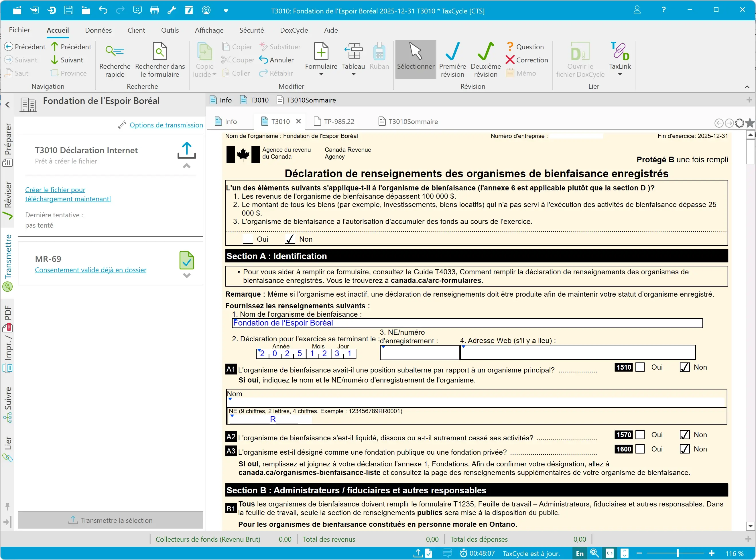Click Rechercher dans le formulaire icon
Screen dimensions: 756x560
[x=160, y=52]
